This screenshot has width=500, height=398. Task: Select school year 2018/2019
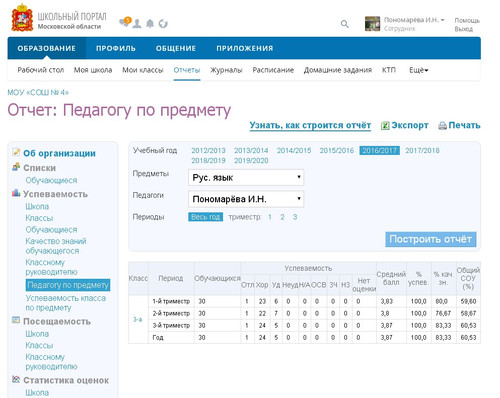pos(208,161)
